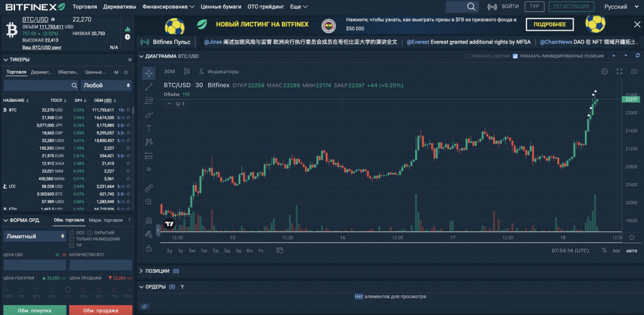The width and height of the screenshot is (644, 315).
Task: Select the ruler measure tool
Action: coord(148,188)
